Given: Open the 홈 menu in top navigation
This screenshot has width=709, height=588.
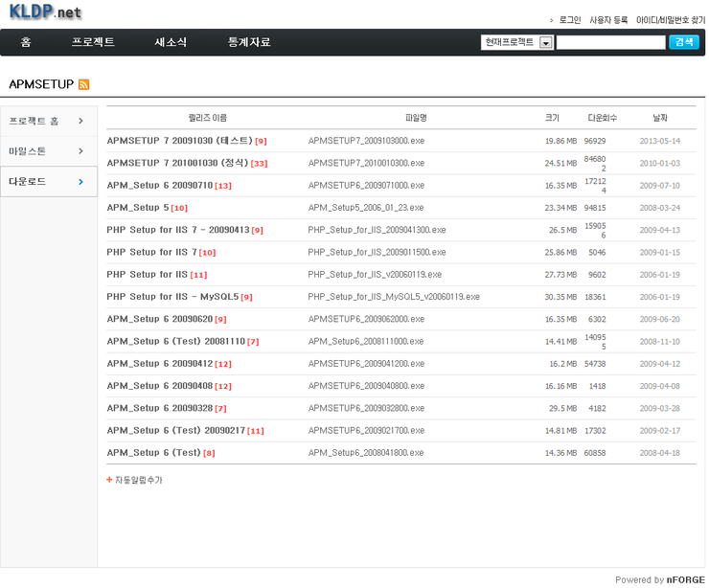Looking at the screenshot, I should pyautogui.click(x=26, y=42).
